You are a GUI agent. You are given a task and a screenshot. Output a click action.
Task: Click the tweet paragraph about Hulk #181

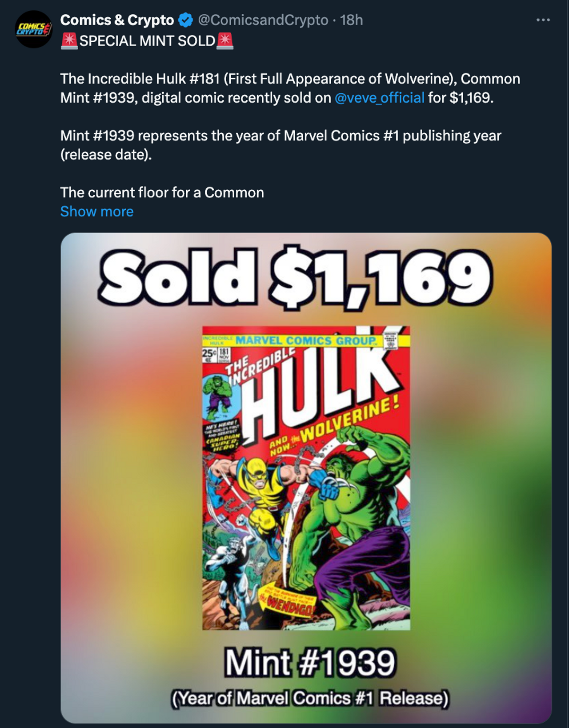click(x=290, y=88)
